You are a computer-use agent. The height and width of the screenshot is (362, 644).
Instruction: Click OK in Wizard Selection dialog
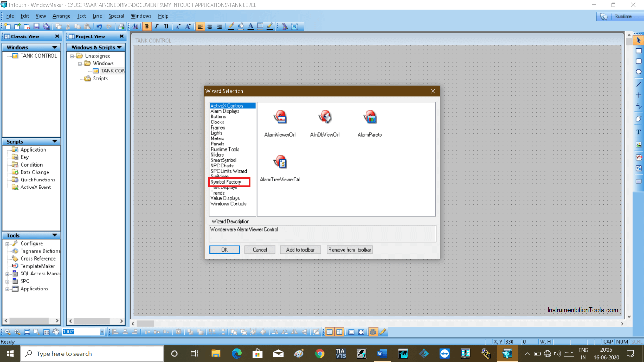[225, 250]
